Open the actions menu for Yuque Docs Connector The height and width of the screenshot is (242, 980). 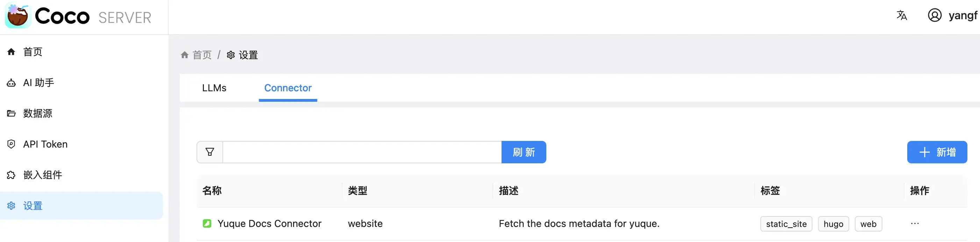(915, 223)
